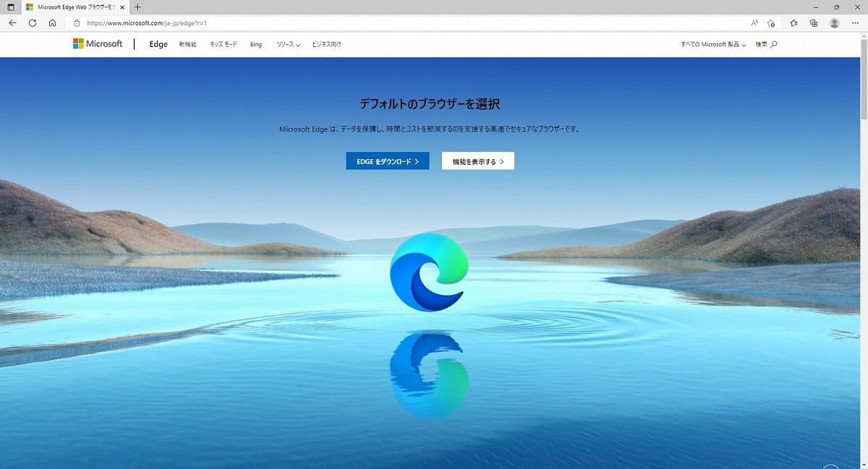Open the 検索 search button

tap(767, 44)
